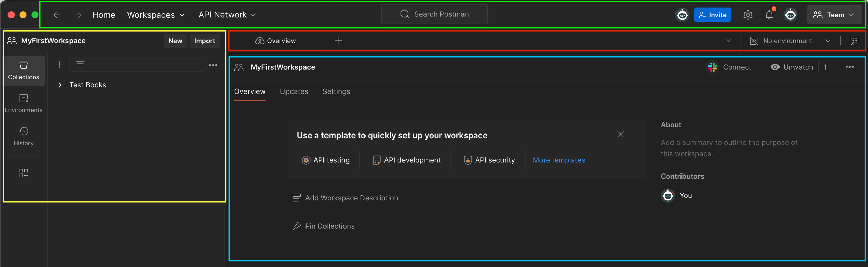Open workspace more actions ellipsis
The height and width of the screenshot is (267, 868).
pos(850,67)
